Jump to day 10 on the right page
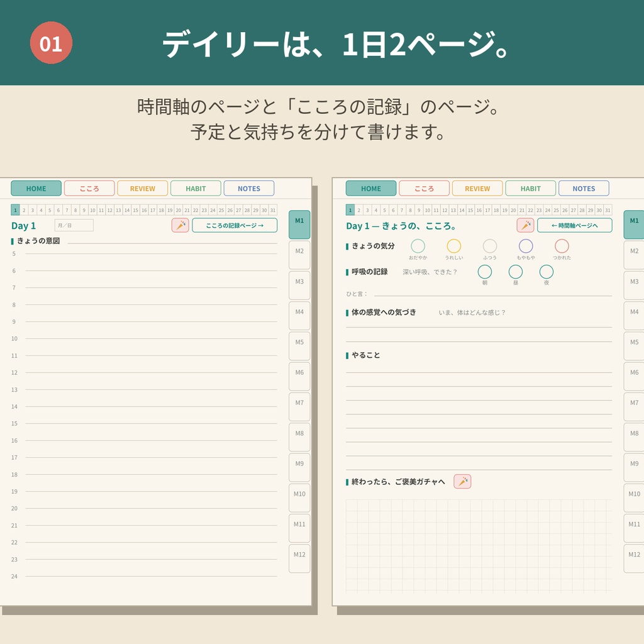Screen dimensions: 644x644 point(428,210)
